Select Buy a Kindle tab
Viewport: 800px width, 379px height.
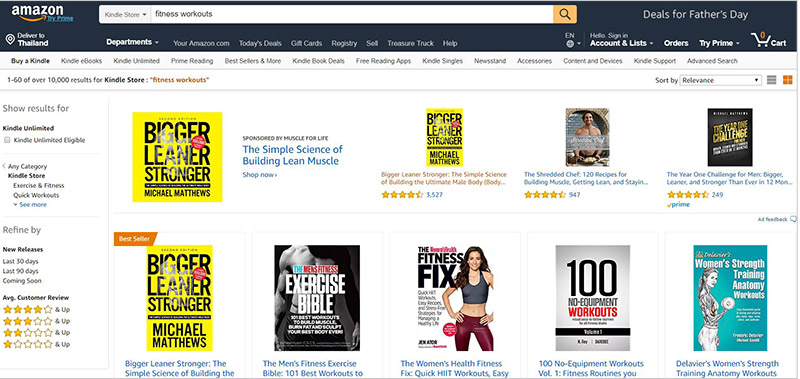pos(31,61)
